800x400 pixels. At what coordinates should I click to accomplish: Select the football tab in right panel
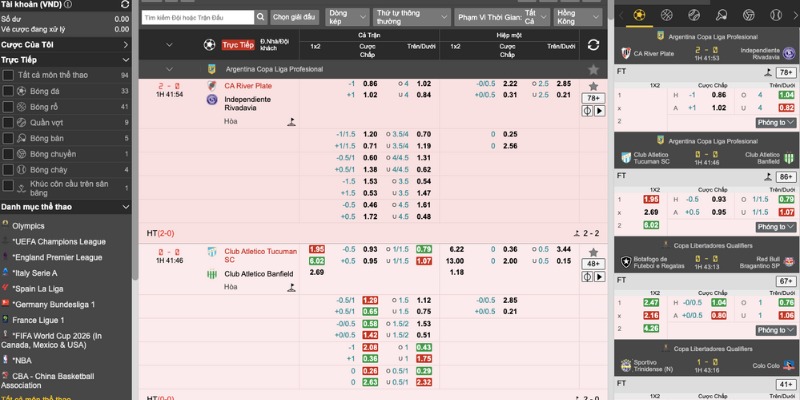point(639,15)
